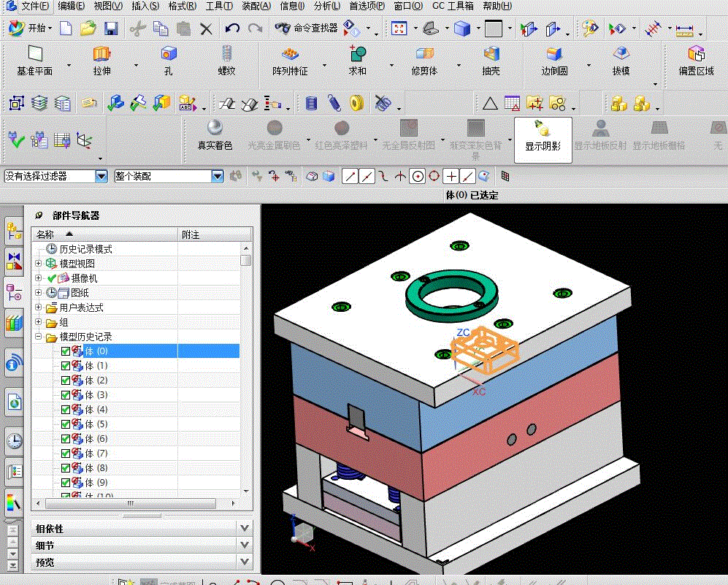Select the Offset Region (偏置区域) tool
The width and height of the screenshot is (728, 585).
[x=696, y=61]
